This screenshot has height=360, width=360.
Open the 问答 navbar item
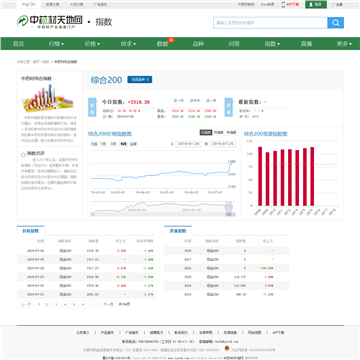click(234, 44)
